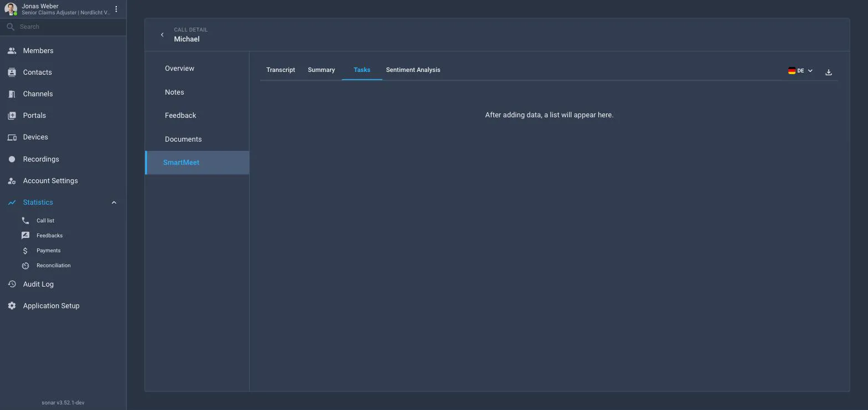
Task: Click the Members people icon
Action: coord(12,51)
